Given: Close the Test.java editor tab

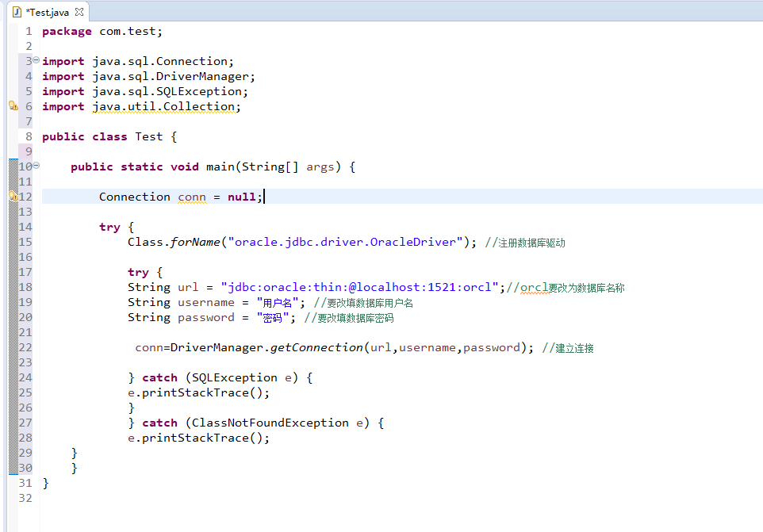Looking at the screenshot, I should [x=79, y=12].
